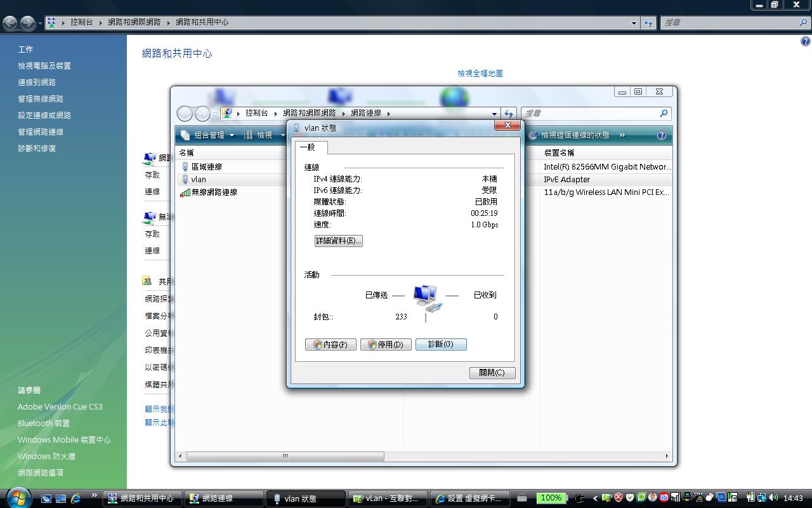Image resolution: width=812 pixels, height=508 pixels.
Task: Switch to vLan - 互聯對 taskbar button
Action: click(x=387, y=498)
